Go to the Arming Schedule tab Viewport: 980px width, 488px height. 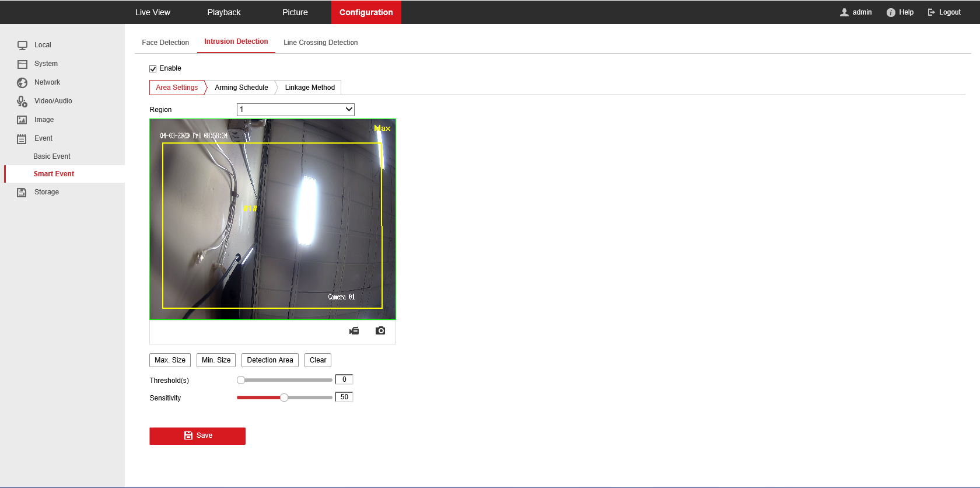[x=242, y=88]
